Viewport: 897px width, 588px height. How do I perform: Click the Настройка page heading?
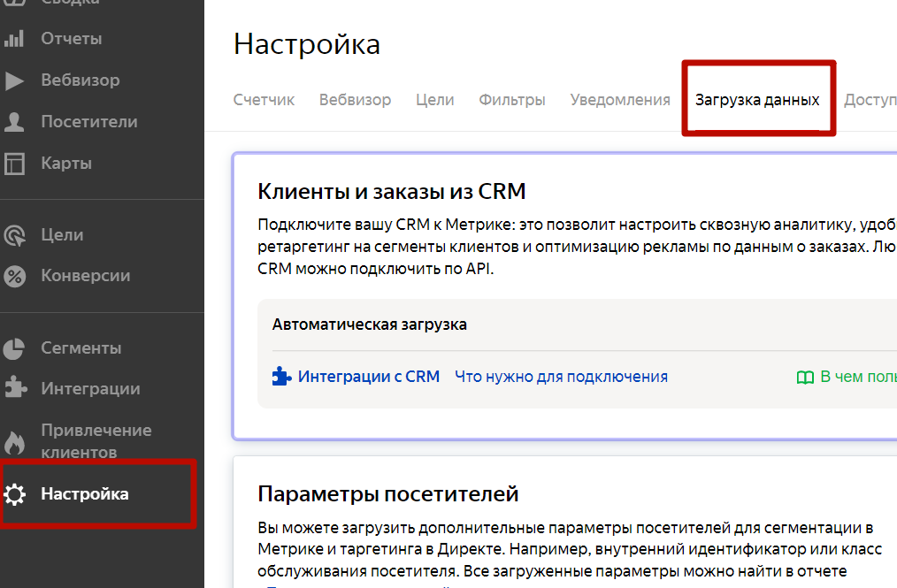(x=307, y=44)
